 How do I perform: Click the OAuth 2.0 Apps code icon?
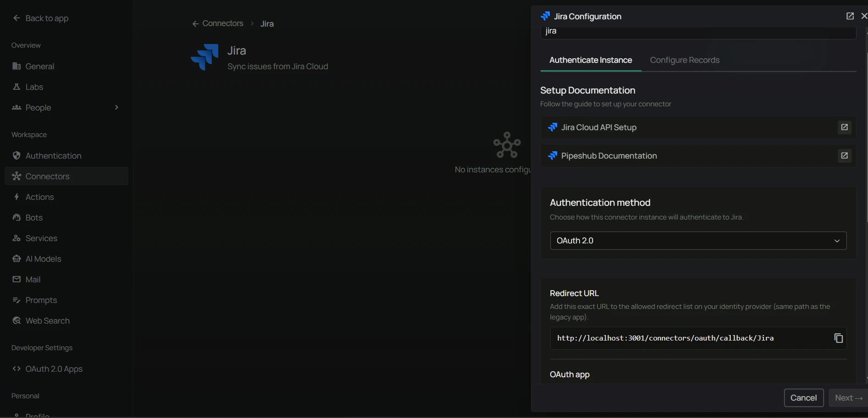(x=17, y=368)
